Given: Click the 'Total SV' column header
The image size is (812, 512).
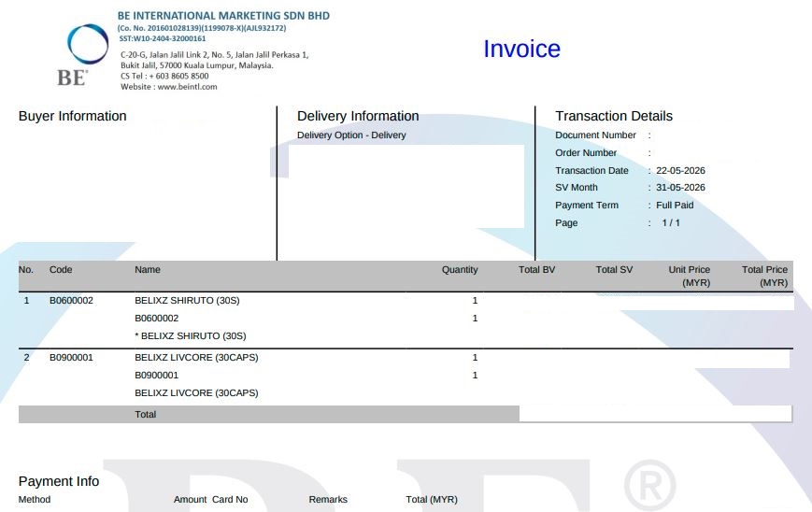Looking at the screenshot, I should tap(614, 270).
